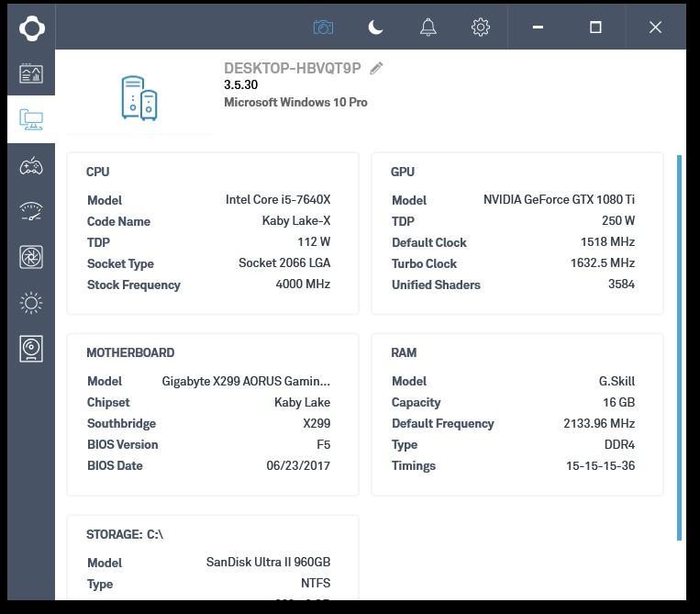Image resolution: width=700 pixels, height=614 pixels.
Task: Select the version number 3.5.30
Action: pos(240,84)
